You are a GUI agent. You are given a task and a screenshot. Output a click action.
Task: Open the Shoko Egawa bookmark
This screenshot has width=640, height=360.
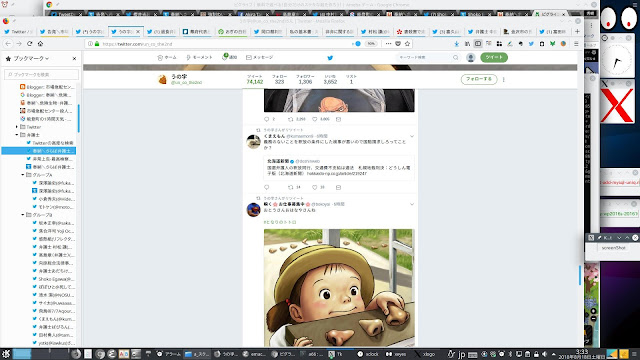54,279
